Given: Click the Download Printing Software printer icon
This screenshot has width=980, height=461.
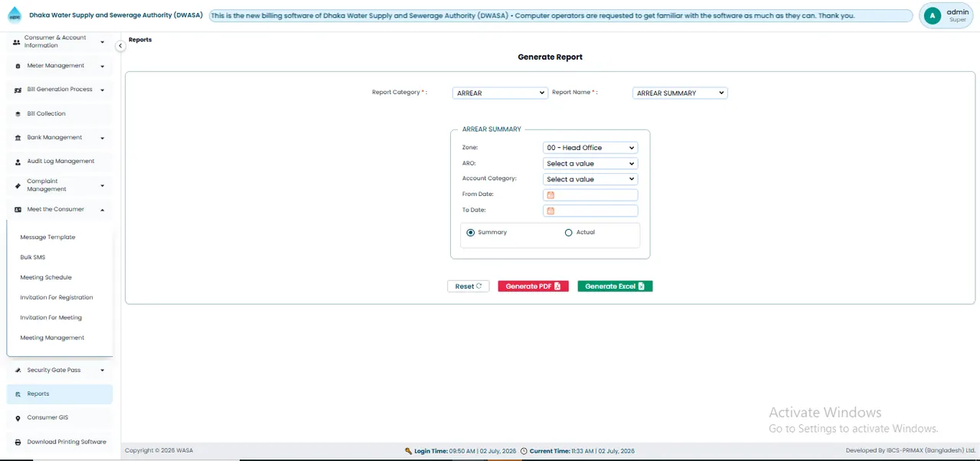Looking at the screenshot, I should pos(18,442).
